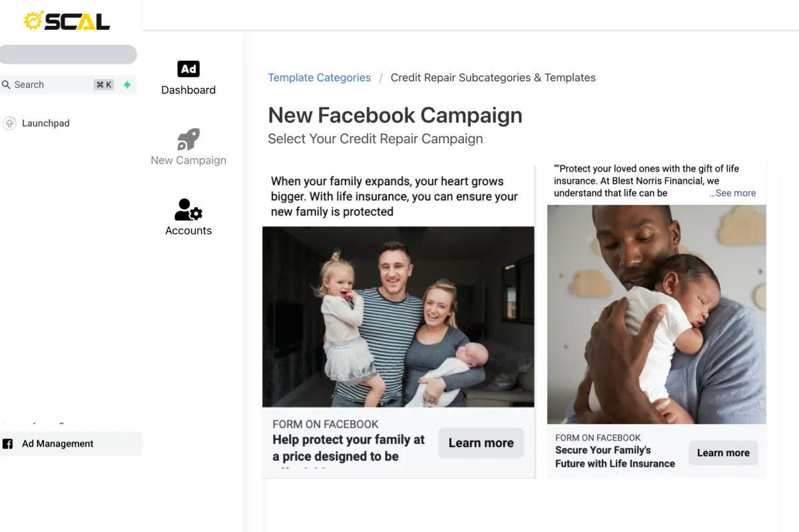Click the magnifier icon in the search bar
This screenshot has width=799, height=532.
(7, 85)
